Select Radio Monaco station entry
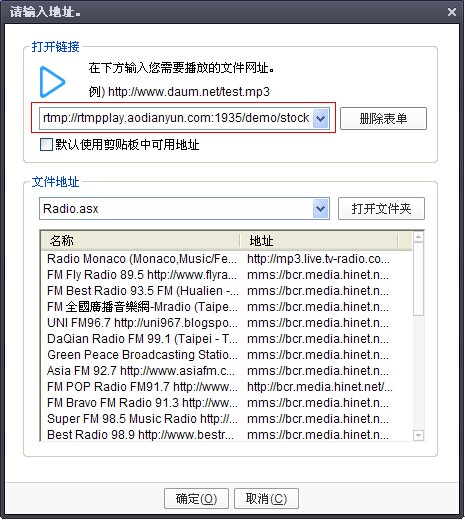 coord(227,259)
